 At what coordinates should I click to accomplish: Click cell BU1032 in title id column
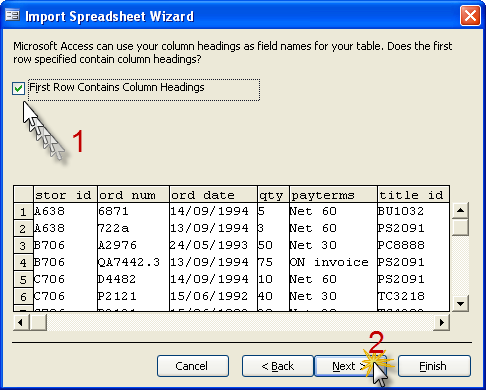(x=413, y=211)
